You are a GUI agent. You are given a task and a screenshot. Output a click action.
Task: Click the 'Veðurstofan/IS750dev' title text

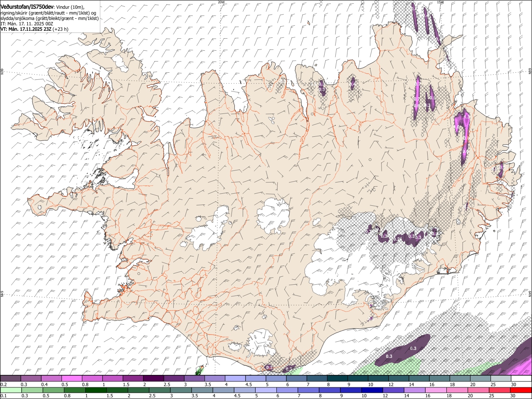pyautogui.click(x=27, y=6)
